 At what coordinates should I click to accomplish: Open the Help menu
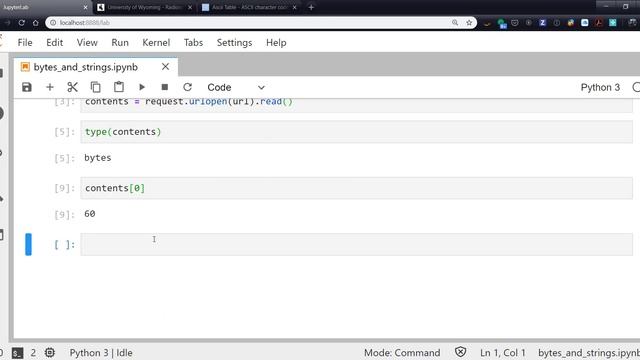[x=276, y=42]
